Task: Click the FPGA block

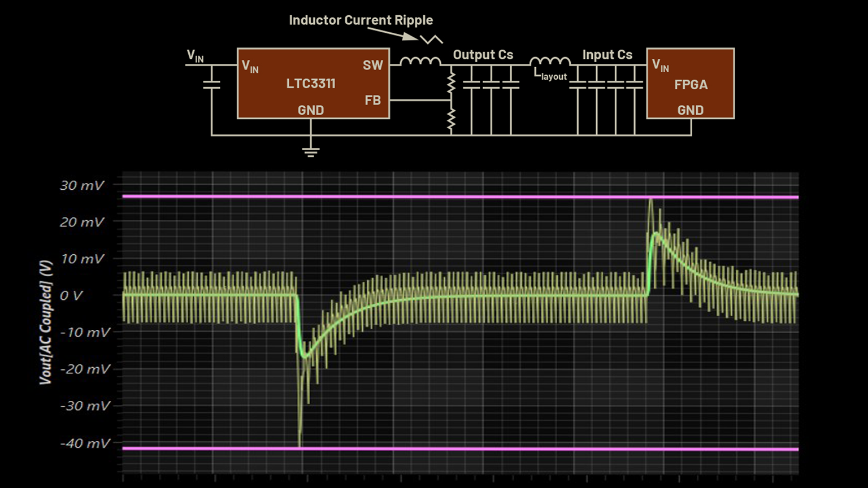Action: point(690,84)
